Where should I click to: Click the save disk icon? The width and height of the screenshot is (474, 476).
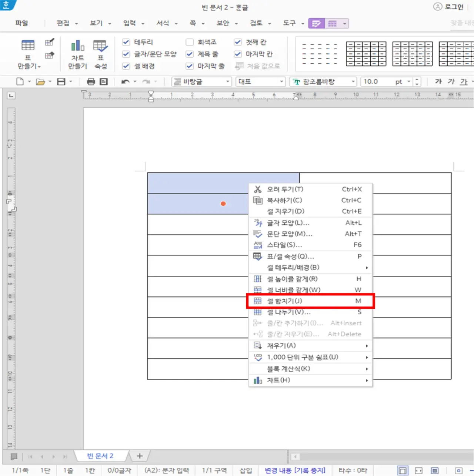61,81
